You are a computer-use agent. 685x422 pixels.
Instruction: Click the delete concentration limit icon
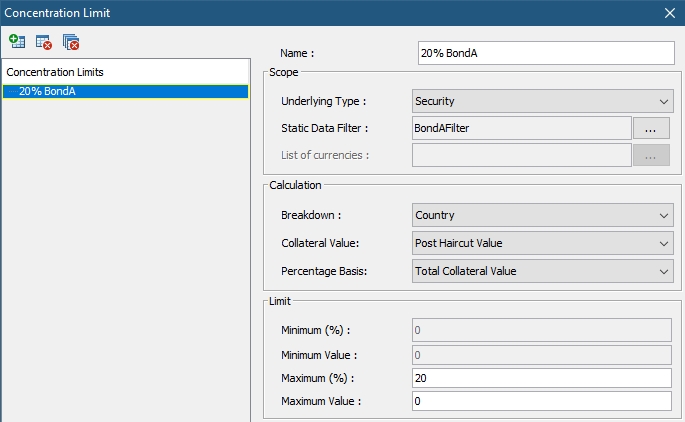pyautogui.click(x=44, y=42)
